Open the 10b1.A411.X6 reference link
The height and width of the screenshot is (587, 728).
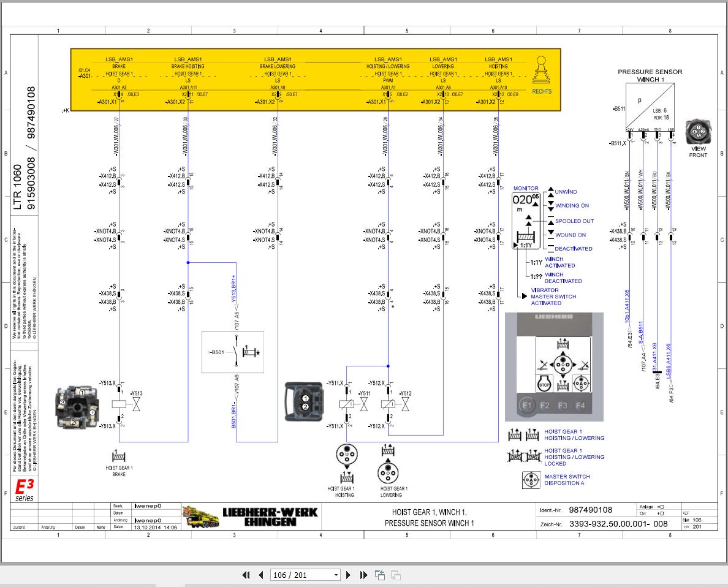click(627, 306)
